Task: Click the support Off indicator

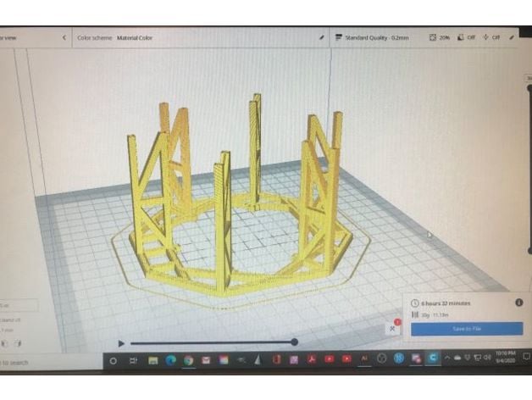Action: click(x=466, y=37)
